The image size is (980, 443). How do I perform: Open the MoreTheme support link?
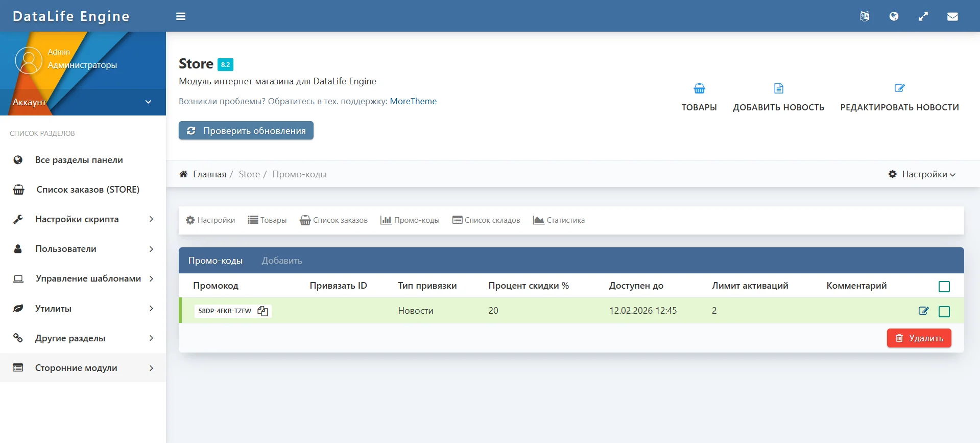click(413, 101)
